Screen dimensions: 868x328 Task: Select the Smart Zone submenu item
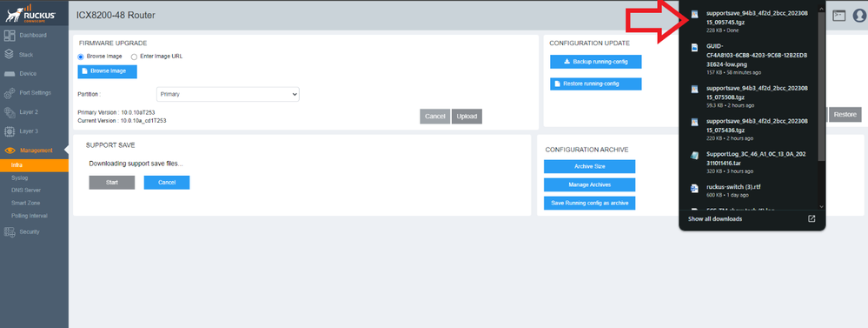[x=25, y=203]
